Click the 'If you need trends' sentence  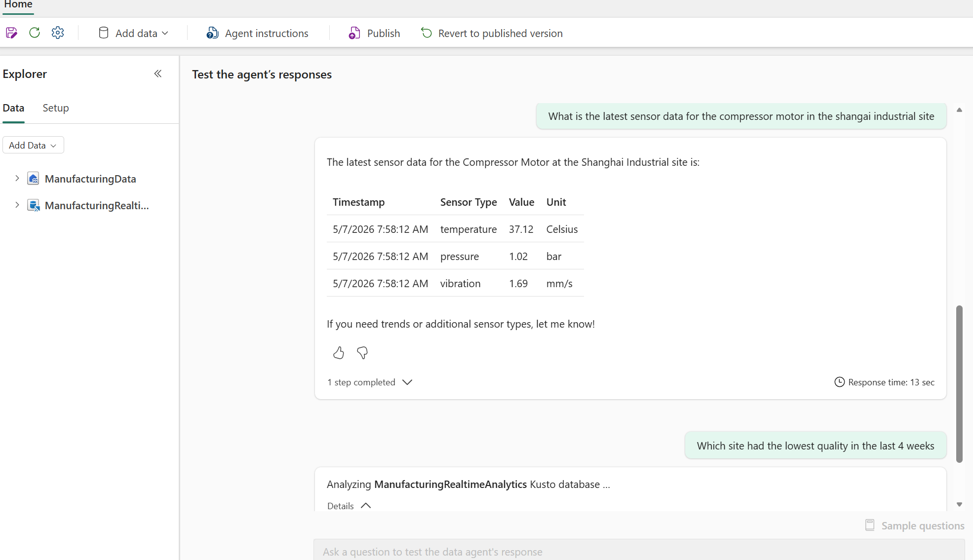(x=461, y=324)
